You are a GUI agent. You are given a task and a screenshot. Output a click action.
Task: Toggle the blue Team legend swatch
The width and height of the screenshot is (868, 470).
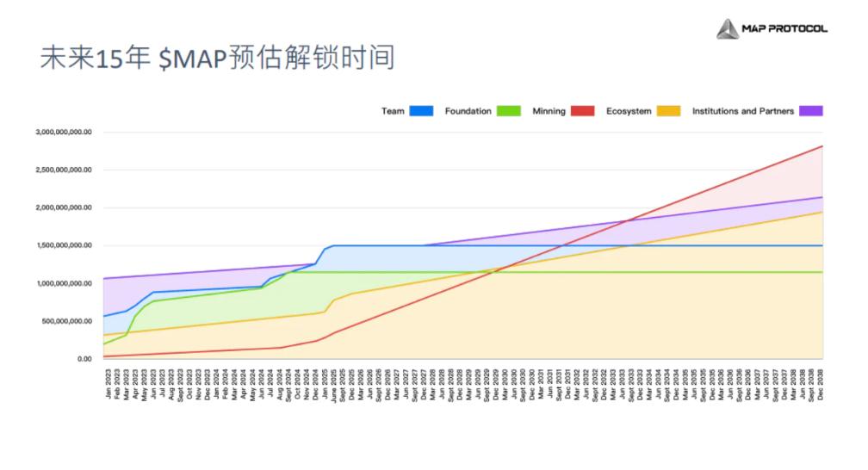tap(421, 111)
